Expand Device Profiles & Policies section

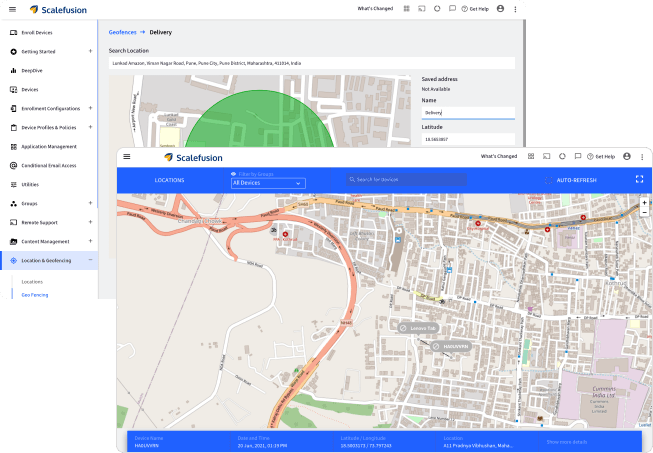pos(90,127)
